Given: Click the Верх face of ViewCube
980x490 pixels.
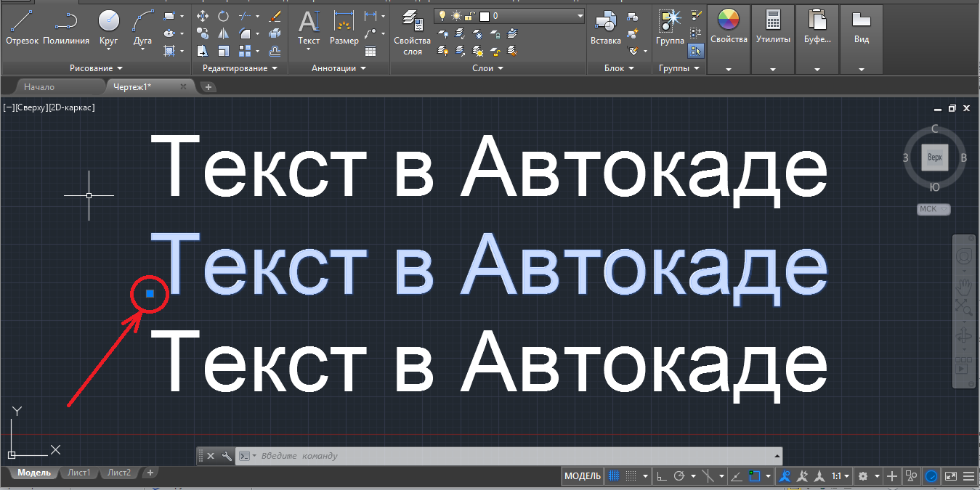Looking at the screenshot, I should pyautogui.click(x=935, y=157).
